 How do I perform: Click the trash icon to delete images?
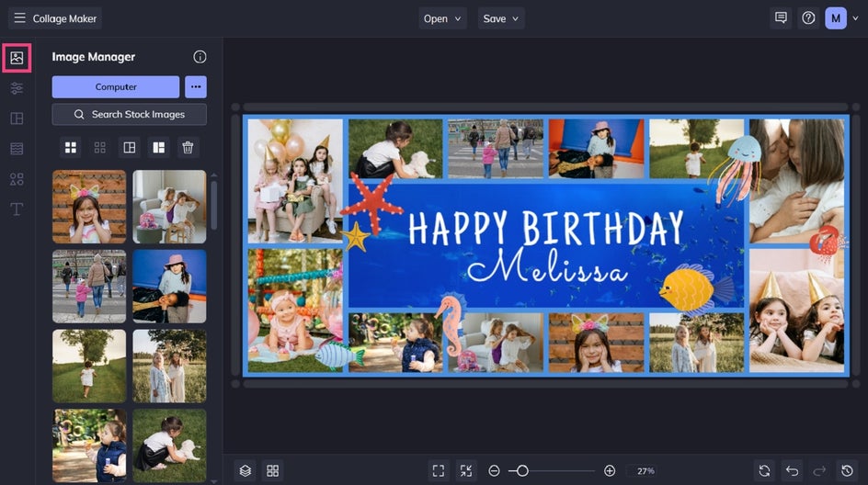pyautogui.click(x=188, y=148)
